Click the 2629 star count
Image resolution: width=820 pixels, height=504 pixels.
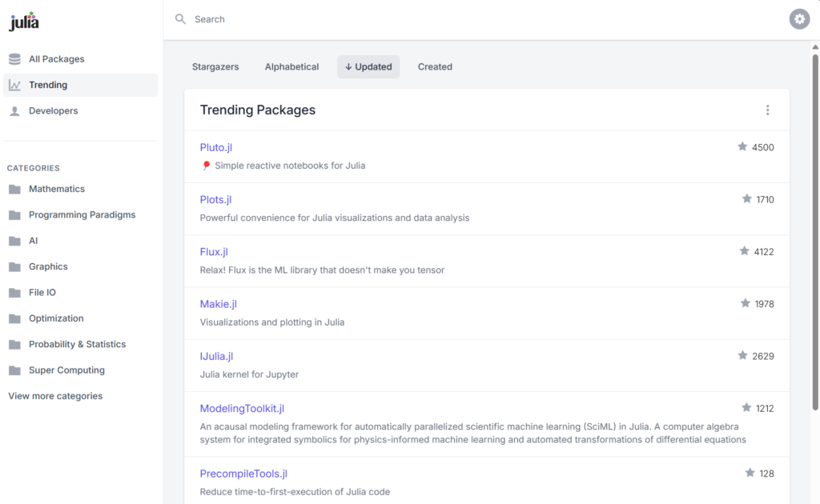tap(763, 356)
